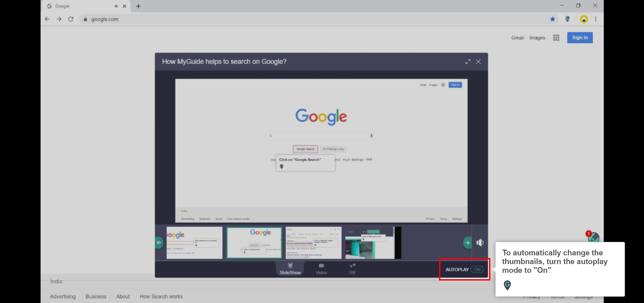Switch to the SlideShow tab
Screen dimensions: 644x303
[x=290, y=269]
